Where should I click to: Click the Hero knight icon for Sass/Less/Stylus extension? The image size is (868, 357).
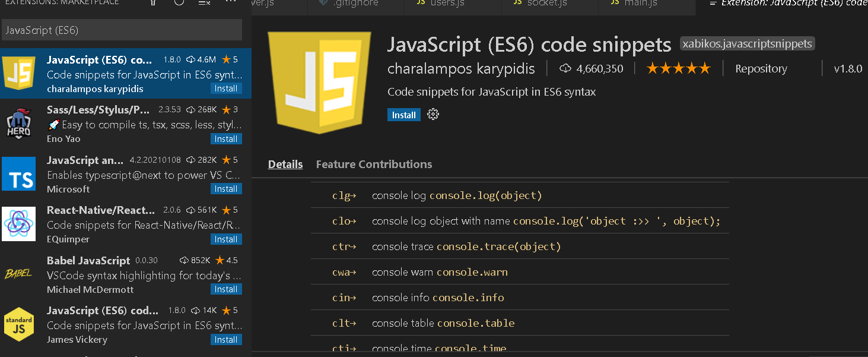[19, 124]
